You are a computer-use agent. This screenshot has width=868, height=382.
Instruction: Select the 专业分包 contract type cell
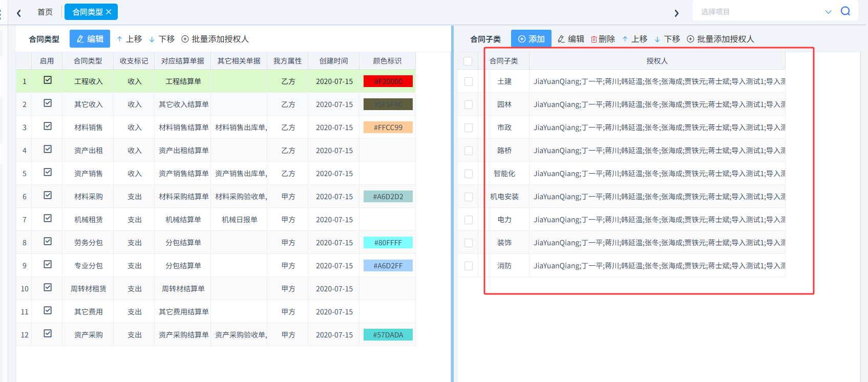pos(89,266)
